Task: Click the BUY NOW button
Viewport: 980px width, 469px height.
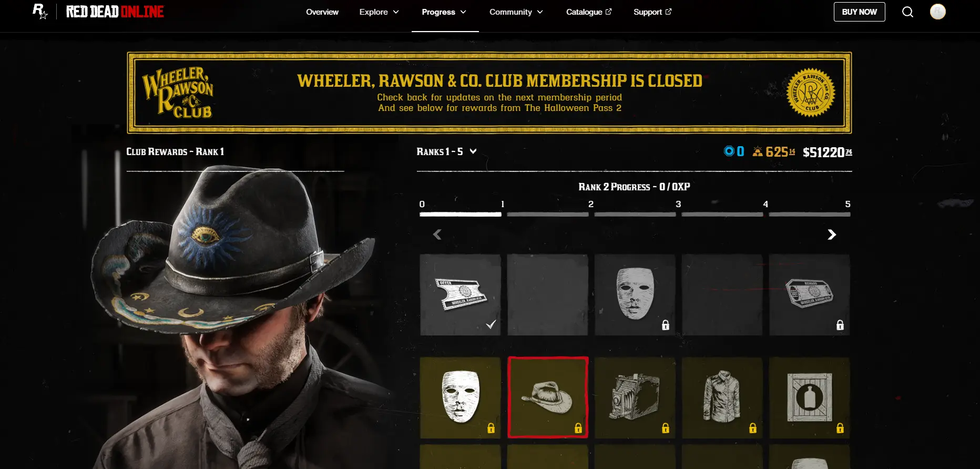Action: click(x=860, y=12)
